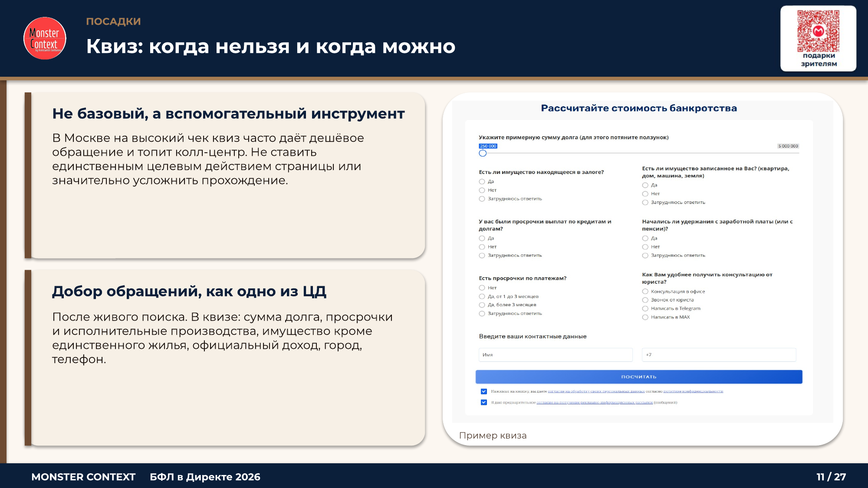Select 'Да' for overdue loan payments question
868x488 pixels.
pos(482,238)
